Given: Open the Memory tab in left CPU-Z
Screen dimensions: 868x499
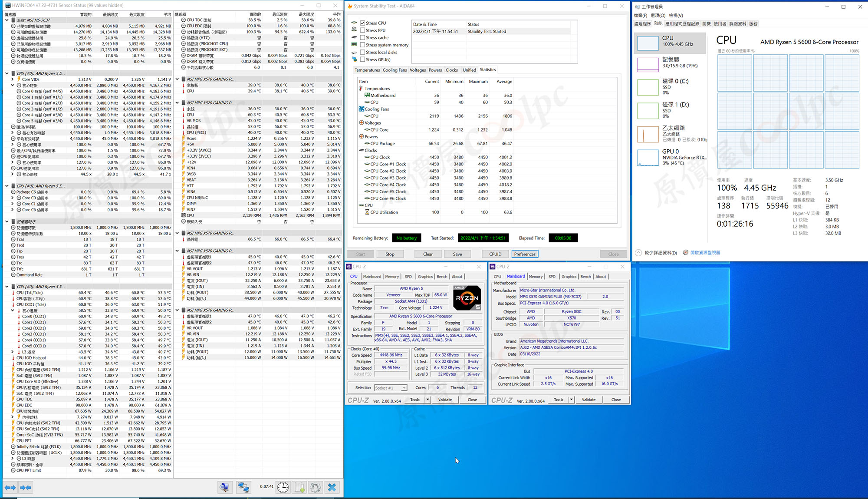Looking at the screenshot, I should (392, 277).
